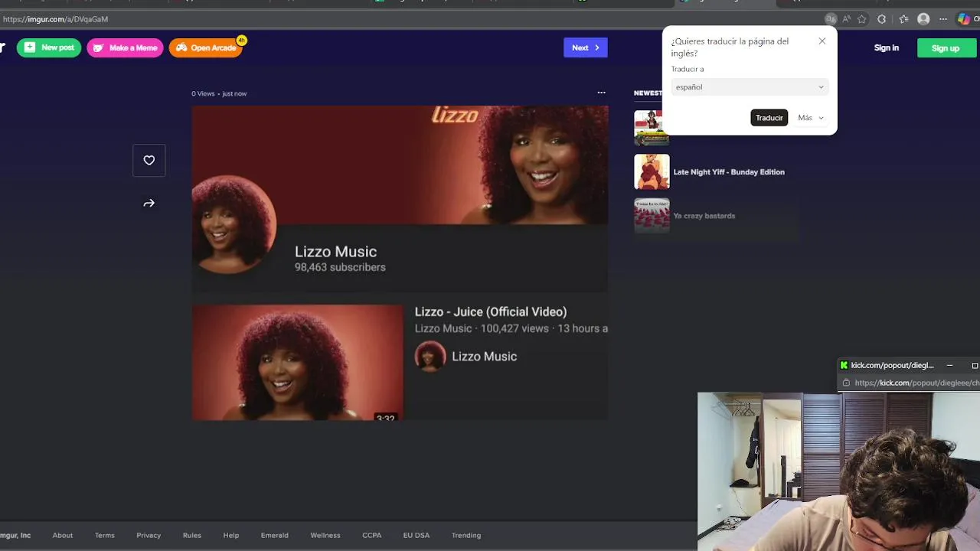The height and width of the screenshot is (551, 980).
Task: Expand the Más options dropdown
Action: coord(811,118)
